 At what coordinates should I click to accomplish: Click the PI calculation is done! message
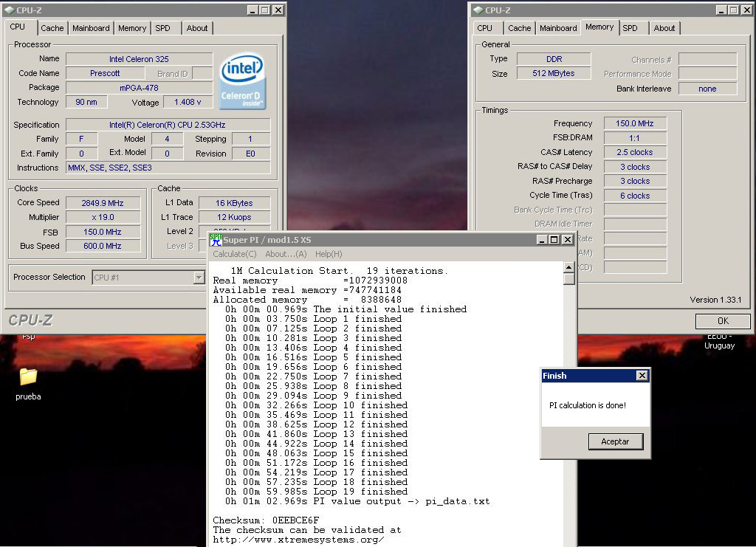pyautogui.click(x=588, y=405)
